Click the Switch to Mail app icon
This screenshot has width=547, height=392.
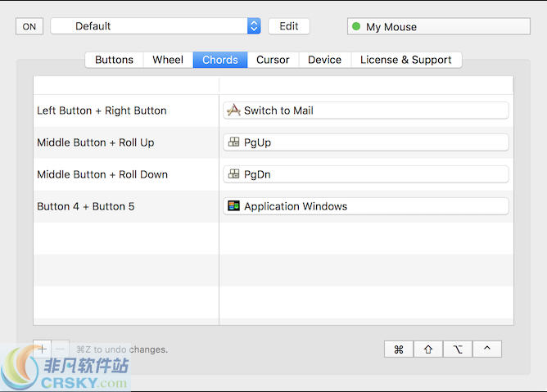(x=233, y=110)
